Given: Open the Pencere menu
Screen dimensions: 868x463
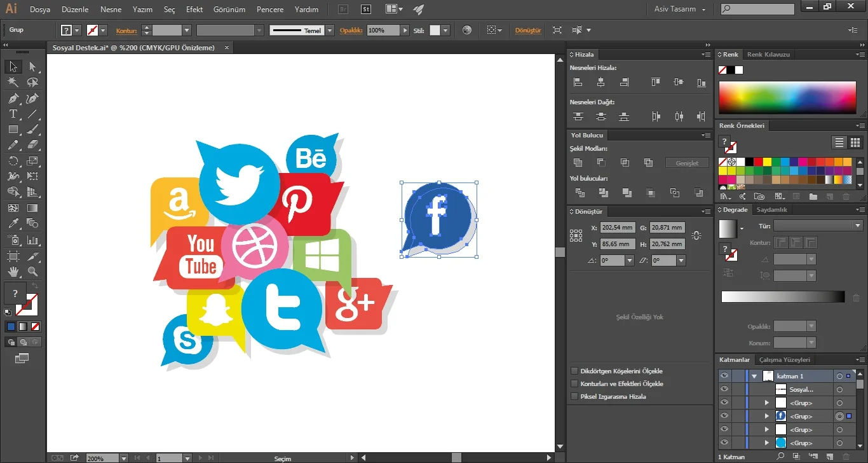Looking at the screenshot, I should click(270, 10).
